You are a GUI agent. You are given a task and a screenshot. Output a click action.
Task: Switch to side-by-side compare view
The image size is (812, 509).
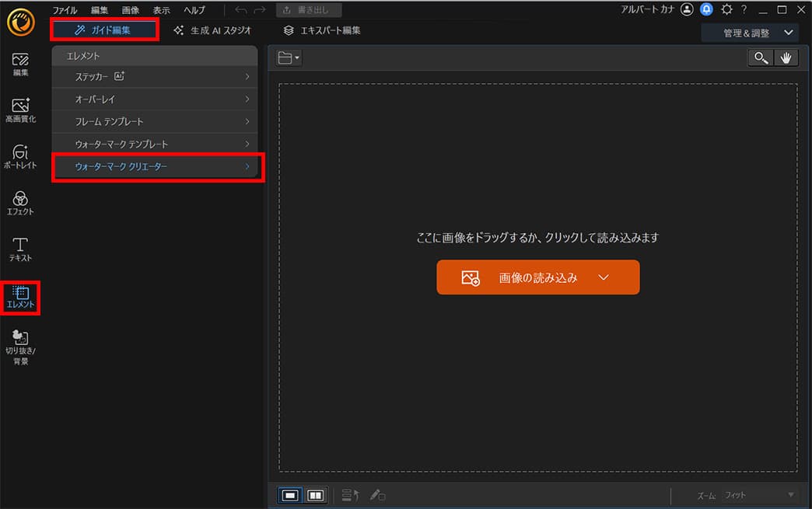(315, 496)
